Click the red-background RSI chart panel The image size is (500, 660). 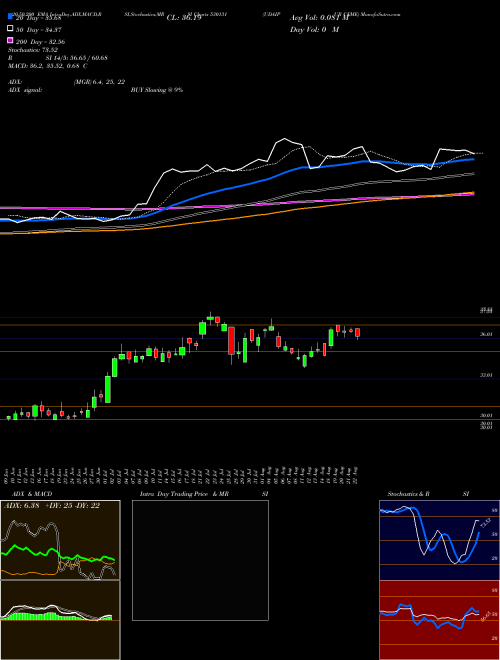point(439,620)
